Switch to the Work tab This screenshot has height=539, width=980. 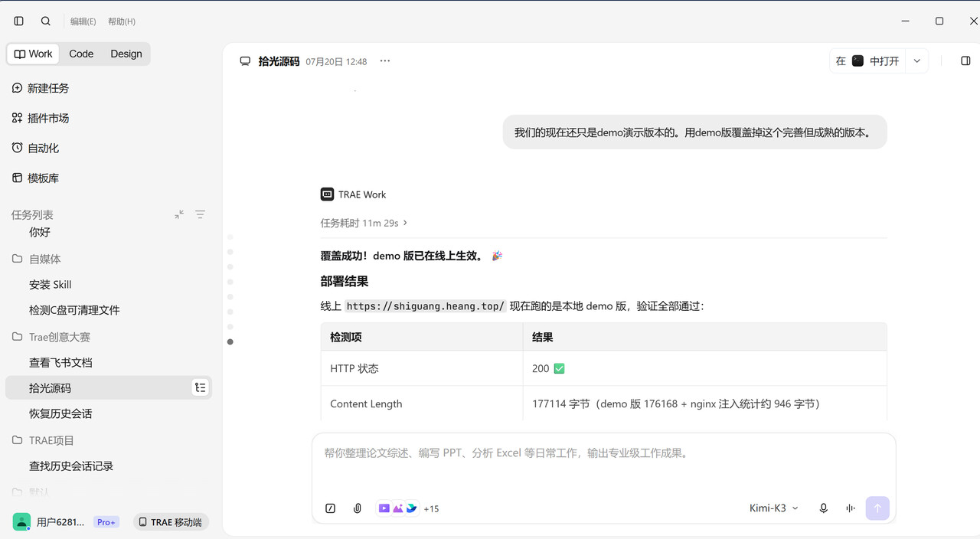[x=34, y=54]
